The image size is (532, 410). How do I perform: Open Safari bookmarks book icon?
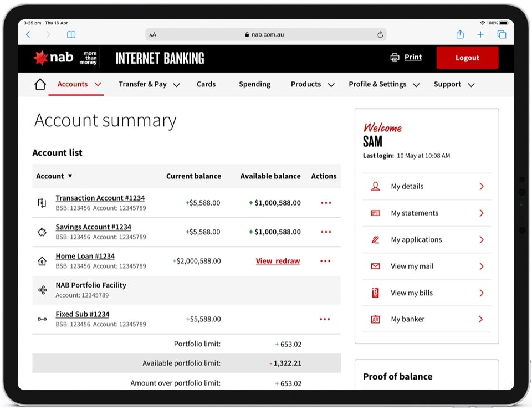click(71, 34)
